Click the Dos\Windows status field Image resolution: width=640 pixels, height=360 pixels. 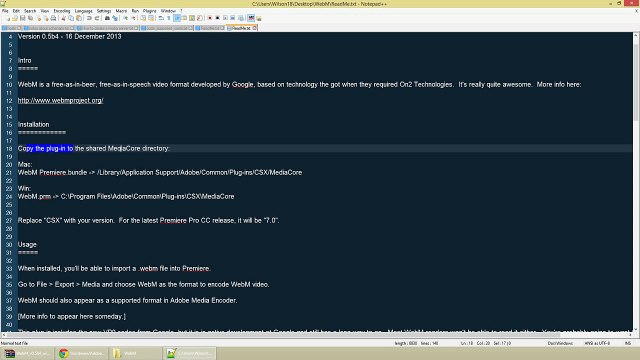[560, 343]
